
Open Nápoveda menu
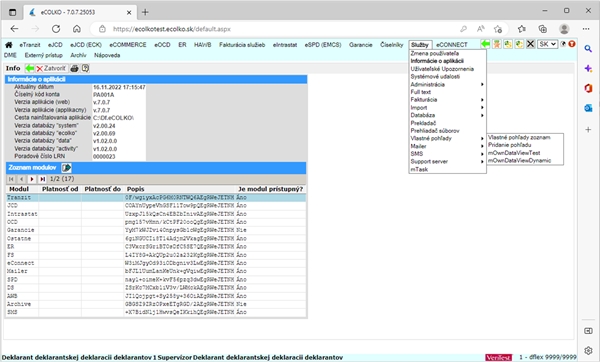(107, 55)
